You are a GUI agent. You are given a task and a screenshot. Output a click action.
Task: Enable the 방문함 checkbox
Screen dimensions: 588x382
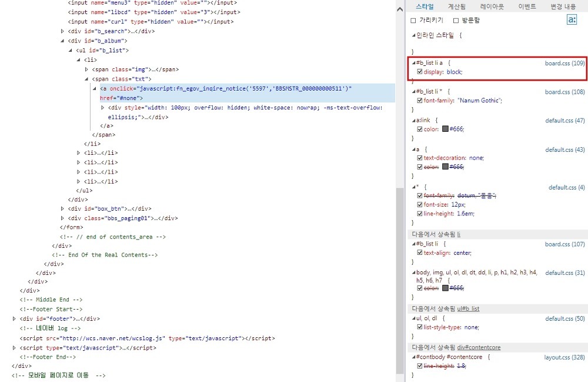pyautogui.click(x=456, y=20)
